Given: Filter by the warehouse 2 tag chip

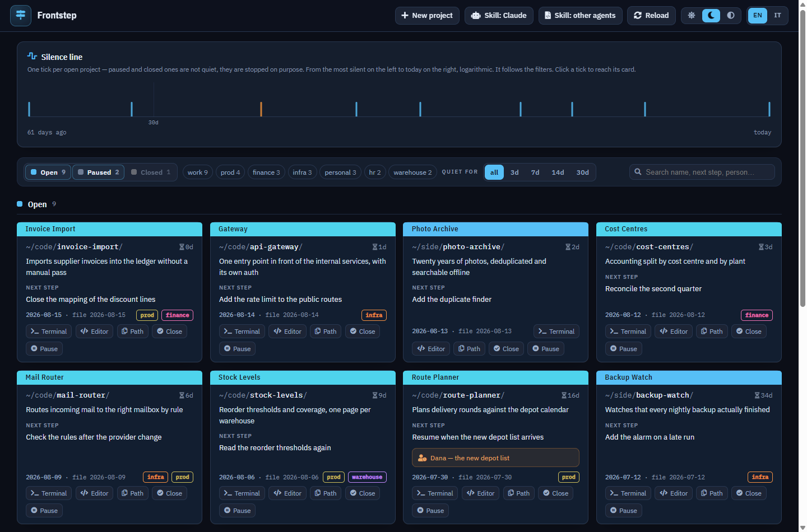Looking at the screenshot, I should [412, 172].
